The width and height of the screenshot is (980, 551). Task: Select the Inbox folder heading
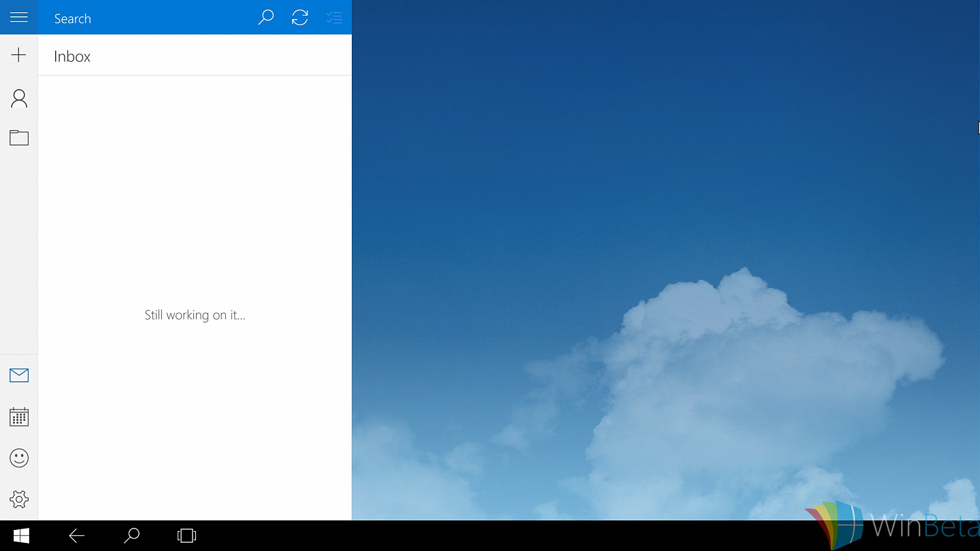tap(72, 56)
